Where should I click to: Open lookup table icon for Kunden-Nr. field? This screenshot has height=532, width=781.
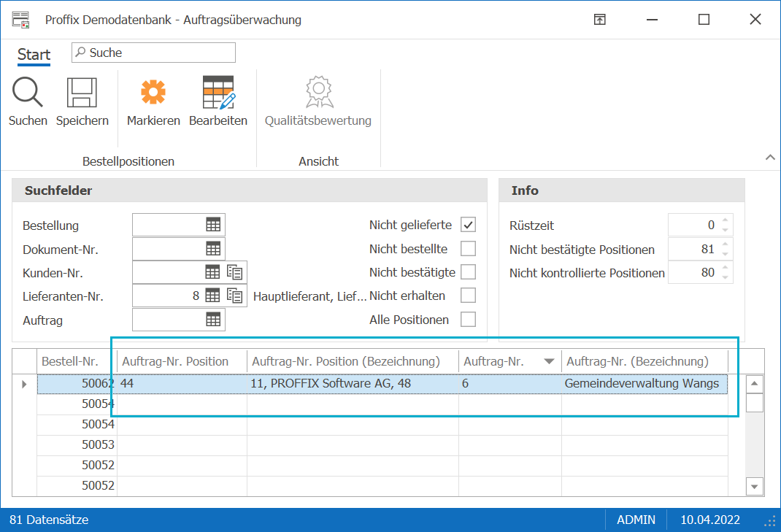(212, 272)
